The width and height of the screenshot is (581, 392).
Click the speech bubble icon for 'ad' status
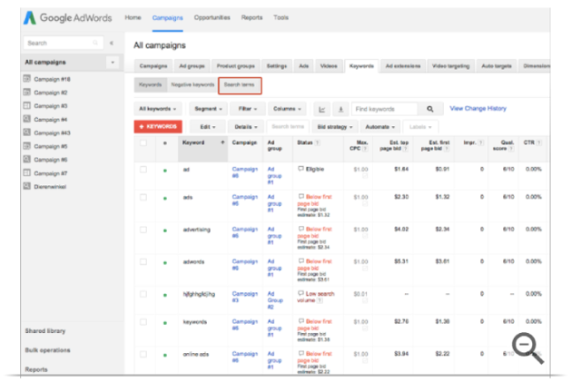300,169
